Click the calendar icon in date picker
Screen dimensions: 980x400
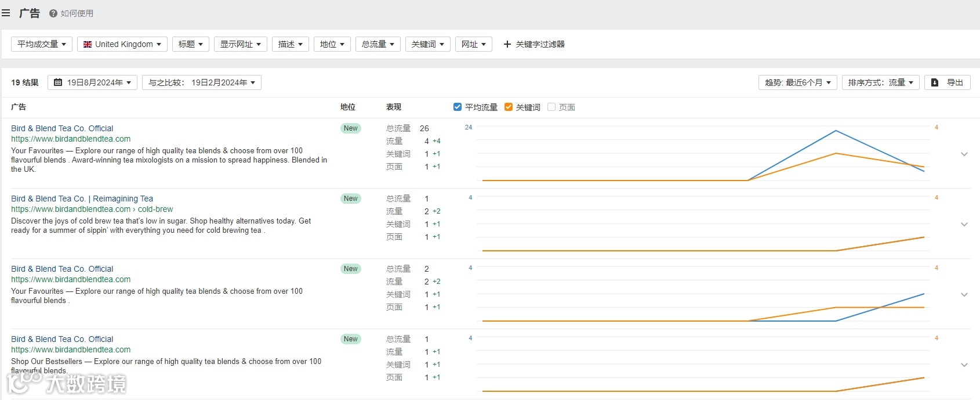(58, 82)
